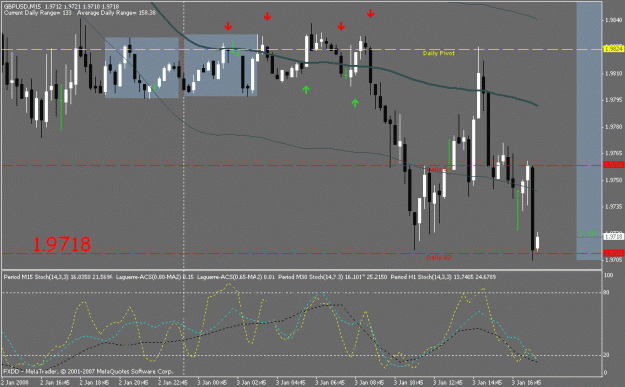Click the 80 level on stochastic scale
625x387 pixels.
tap(607, 293)
